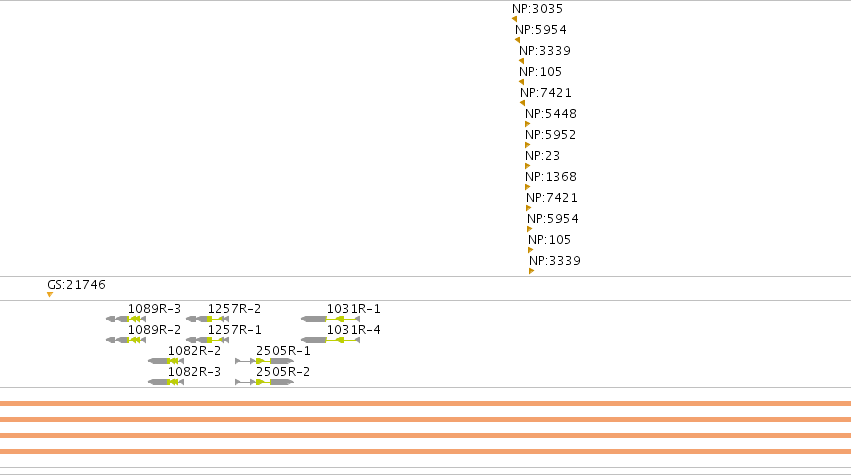
Task: Click the GS:21746 feature label
Action: [x=77, y=284]
